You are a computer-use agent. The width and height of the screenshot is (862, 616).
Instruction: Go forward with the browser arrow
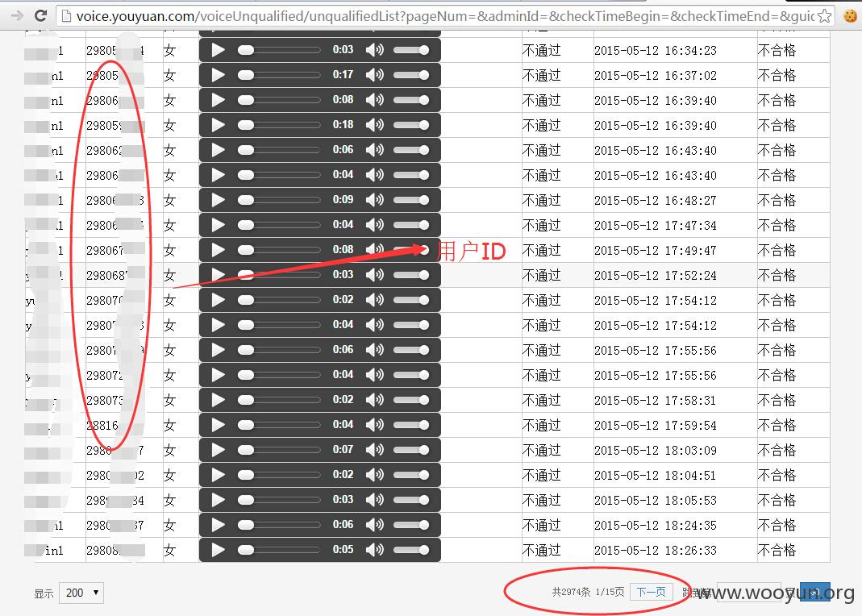click(17, 15)
